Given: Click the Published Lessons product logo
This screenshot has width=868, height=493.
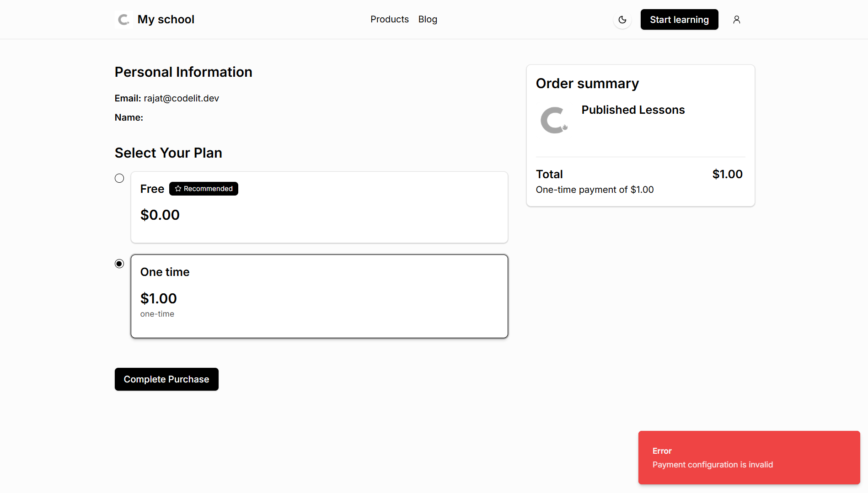Looking at the screenshot, I should tap(554, 120).
